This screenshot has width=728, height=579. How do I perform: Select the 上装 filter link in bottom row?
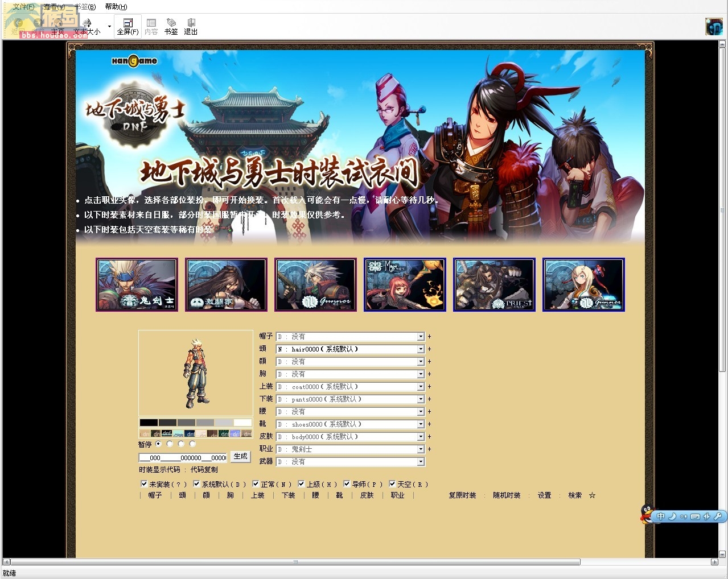[258, 495]
